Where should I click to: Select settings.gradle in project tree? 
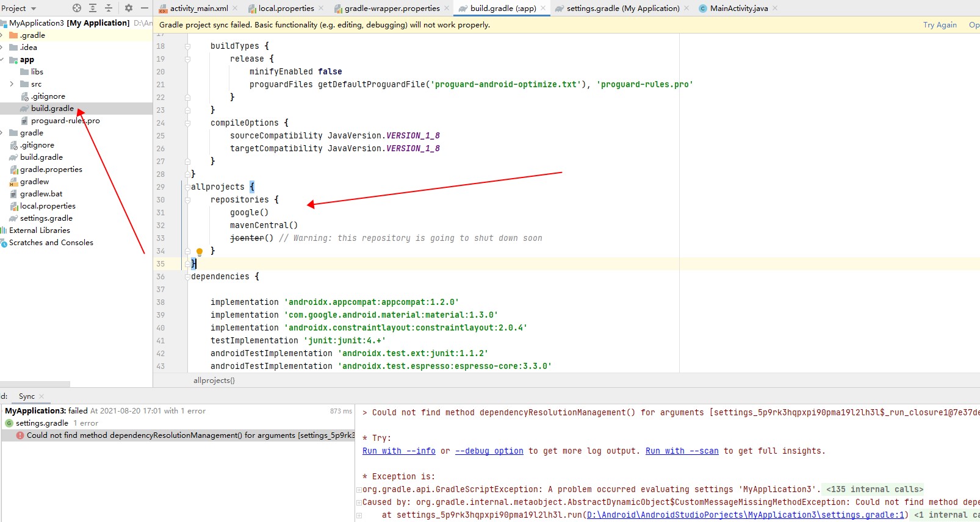(x=46, y=218)
